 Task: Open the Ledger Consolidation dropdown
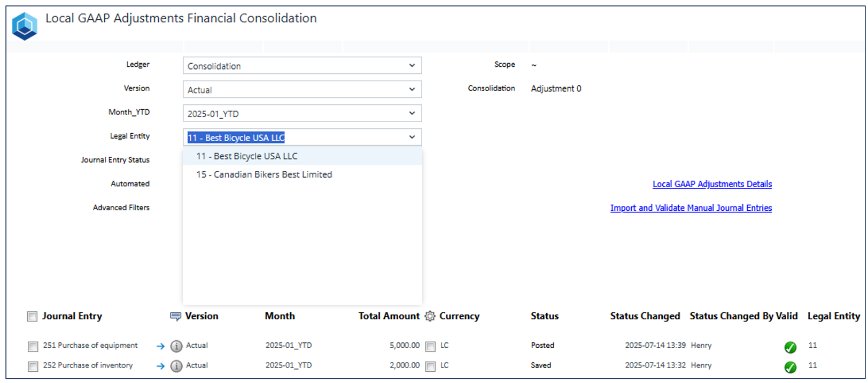[x=302, y=65]
